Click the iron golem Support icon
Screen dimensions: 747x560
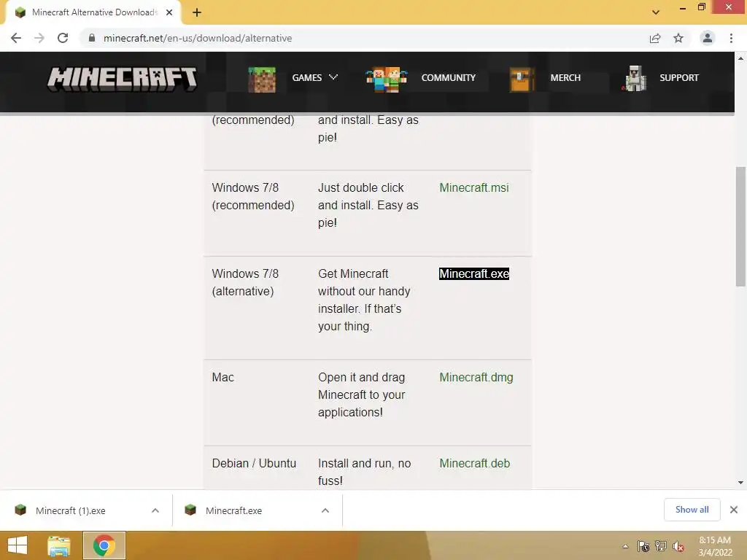coord(635,79)
